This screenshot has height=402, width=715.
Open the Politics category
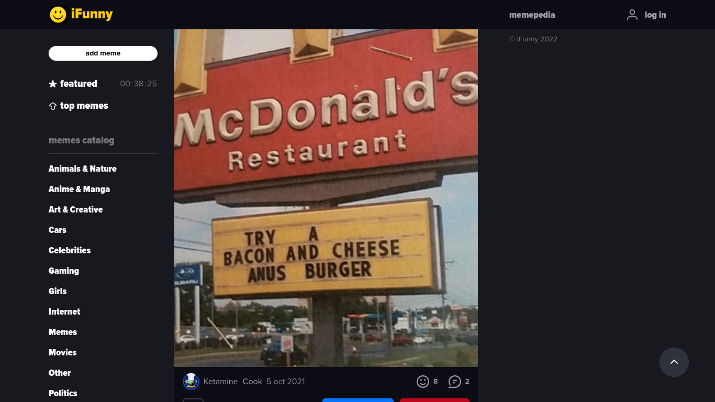click(63, 393)
